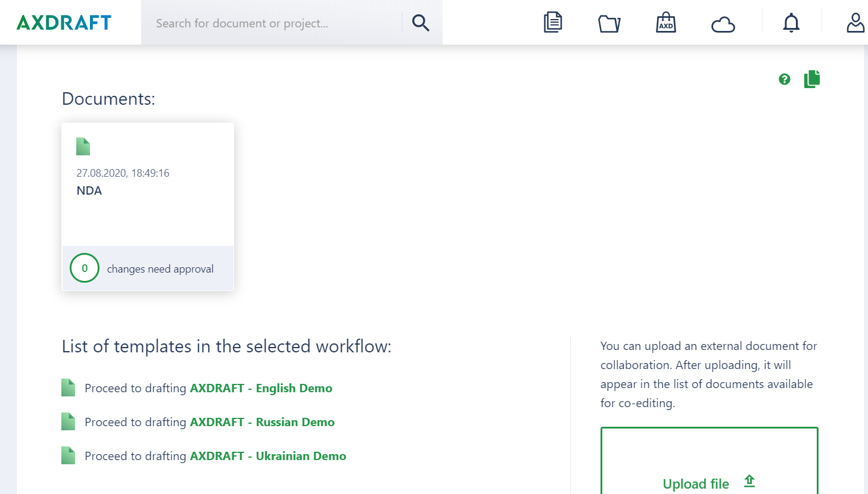This screenshot has height=494, width=868.
Task: Click 'List of templates in the selected workflow:' heading
Action: pos(227,346)
